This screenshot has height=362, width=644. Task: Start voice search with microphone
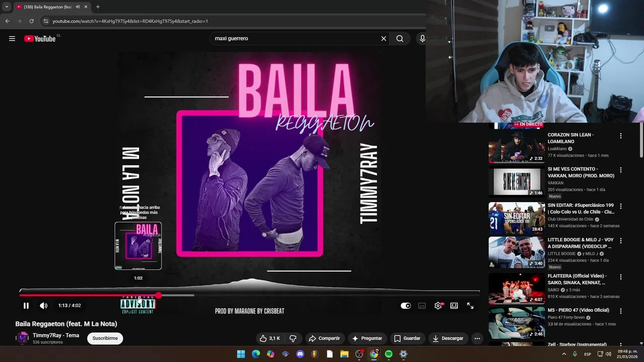[422, 38]
